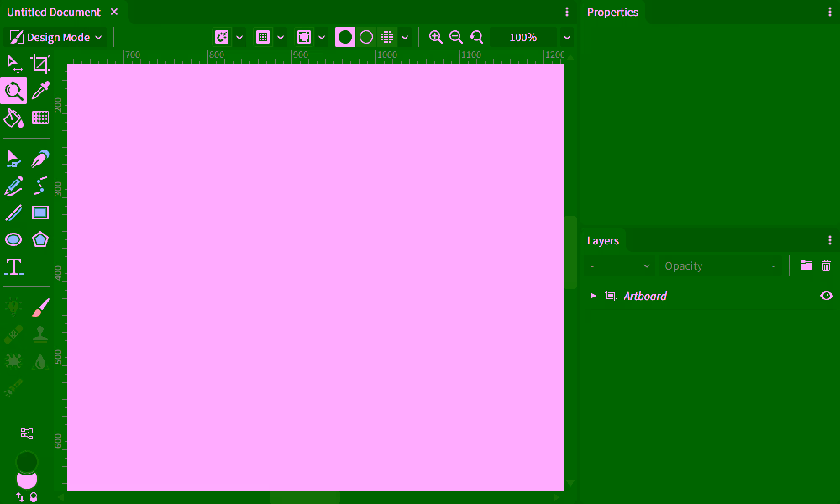840x504 pixels.
Task: Click the horizontal canvas scrollbar thumb
Action: pos(305,497)
